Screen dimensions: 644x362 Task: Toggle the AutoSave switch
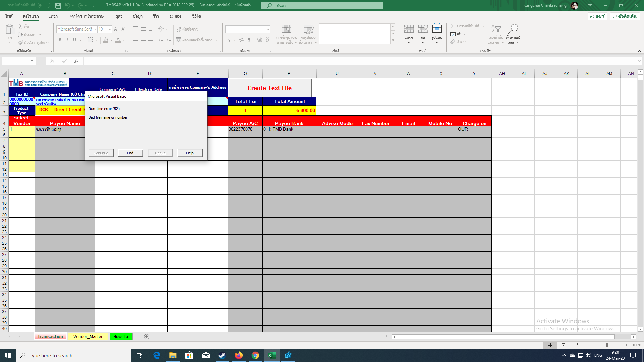[x=44, y=5]
